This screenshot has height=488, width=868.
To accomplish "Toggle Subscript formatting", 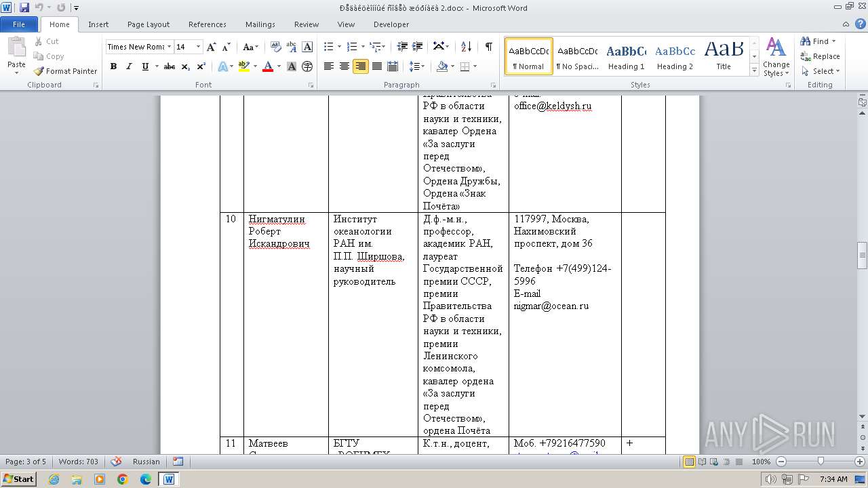I will coord(186,66).
